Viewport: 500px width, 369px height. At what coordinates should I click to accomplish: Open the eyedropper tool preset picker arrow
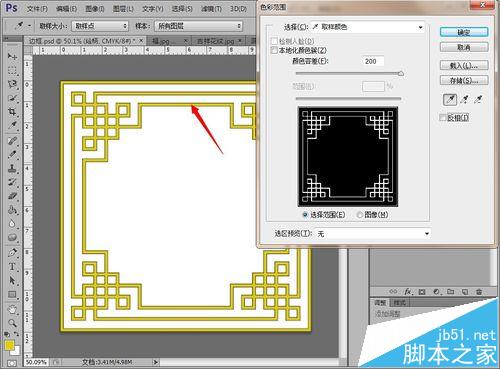tap(30, 26)
